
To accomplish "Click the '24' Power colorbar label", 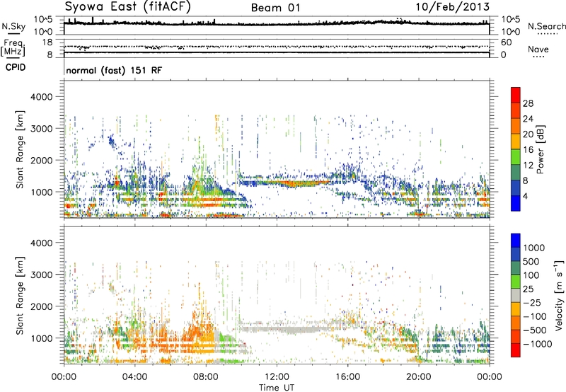I will click(x=528, y=119).
